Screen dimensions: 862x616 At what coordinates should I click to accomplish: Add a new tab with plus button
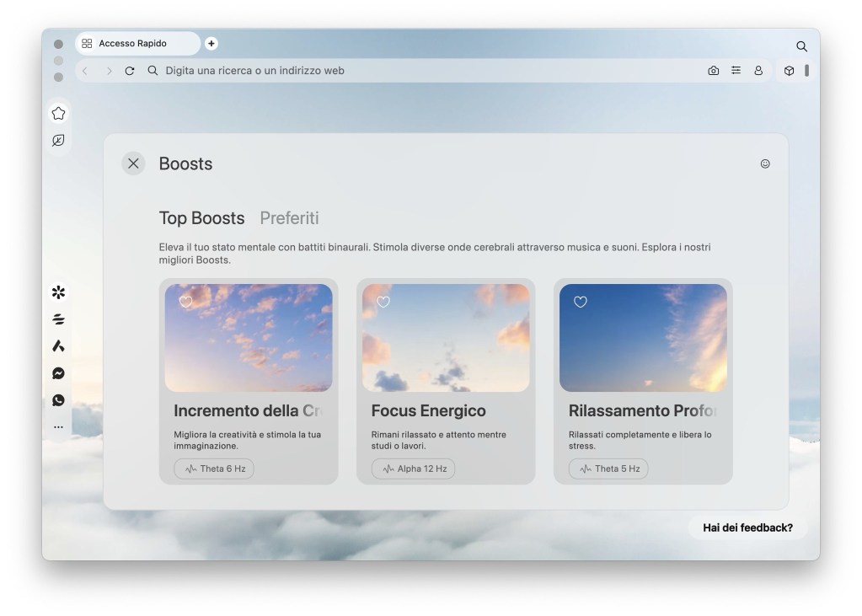click(211, 44)
